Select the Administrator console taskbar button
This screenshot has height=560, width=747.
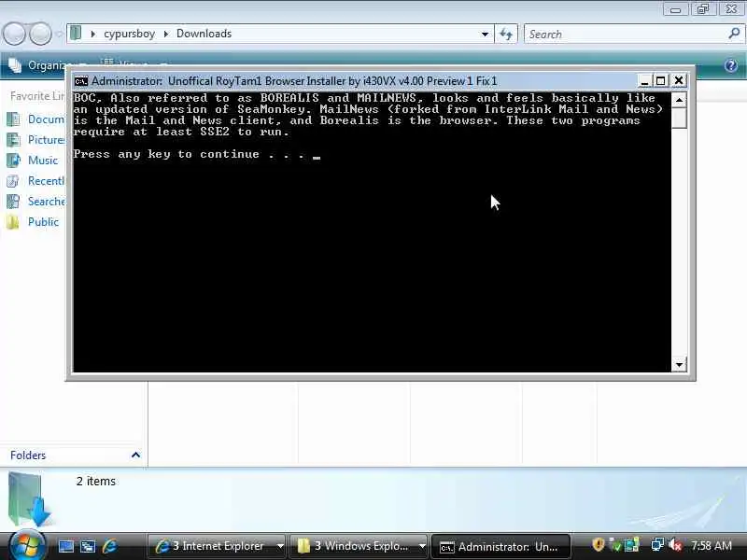(500, 547)
